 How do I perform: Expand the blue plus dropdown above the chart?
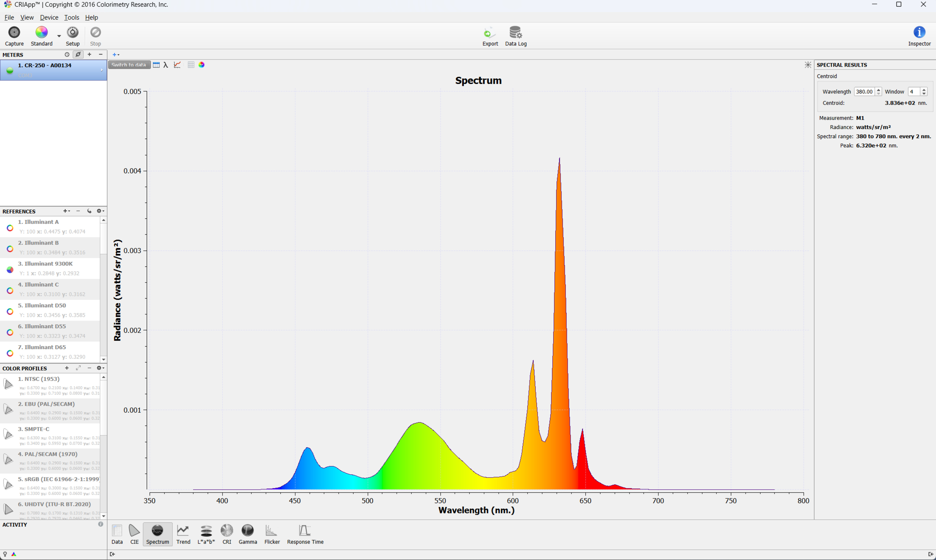coord(116,55)
